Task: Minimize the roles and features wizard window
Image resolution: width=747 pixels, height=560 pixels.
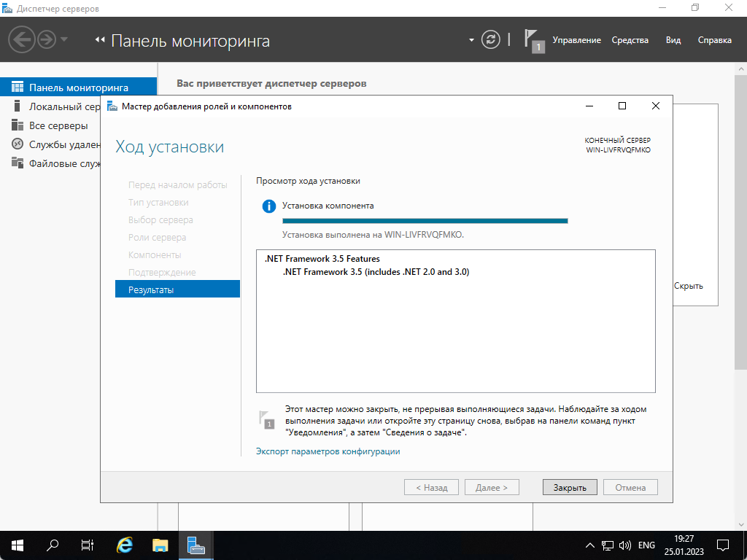Action: click(589, 106)
